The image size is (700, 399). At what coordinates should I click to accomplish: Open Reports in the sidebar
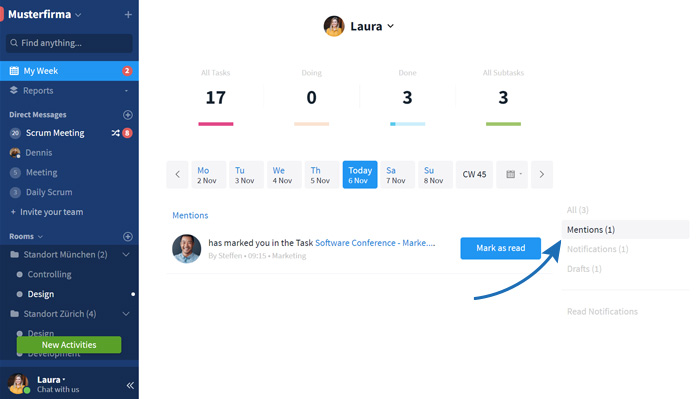[69, 91]
